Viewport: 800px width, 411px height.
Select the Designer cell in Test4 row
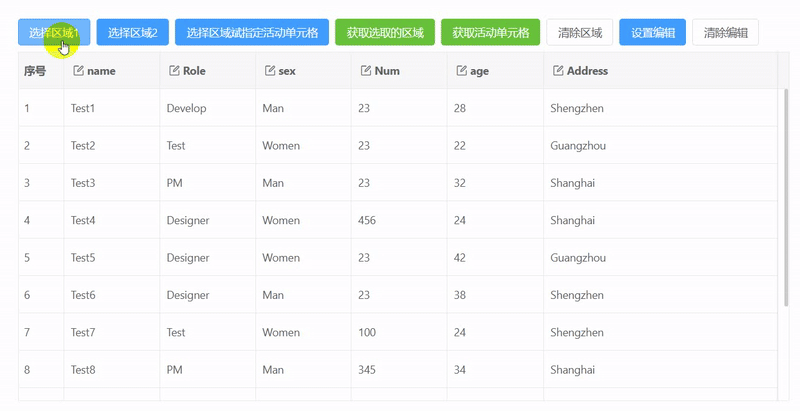(x=208, y=220)
